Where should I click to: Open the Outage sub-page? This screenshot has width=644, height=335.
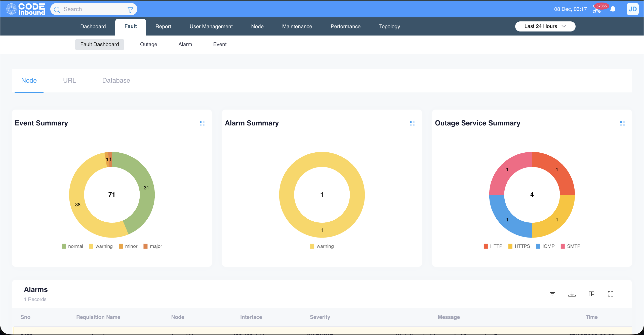click(148, 44)
